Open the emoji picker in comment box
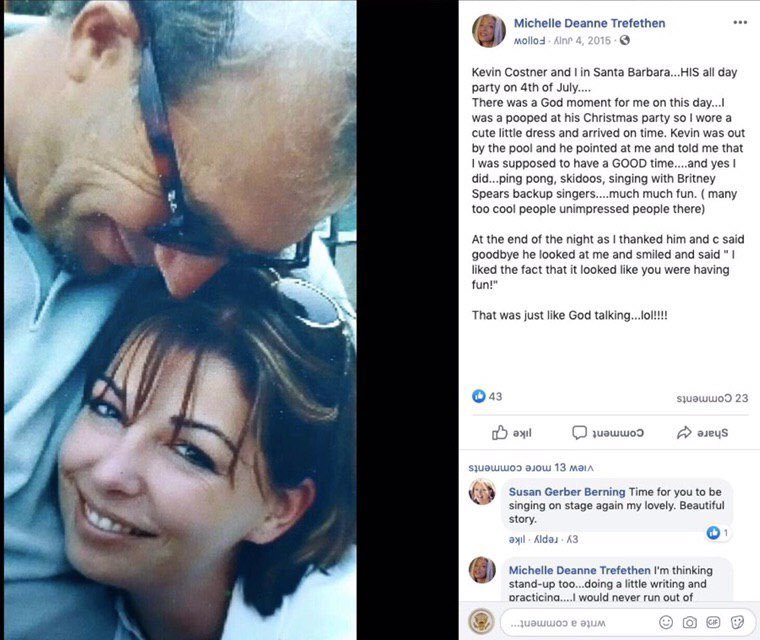Screen dimensions: 760x640 (666, 622)
